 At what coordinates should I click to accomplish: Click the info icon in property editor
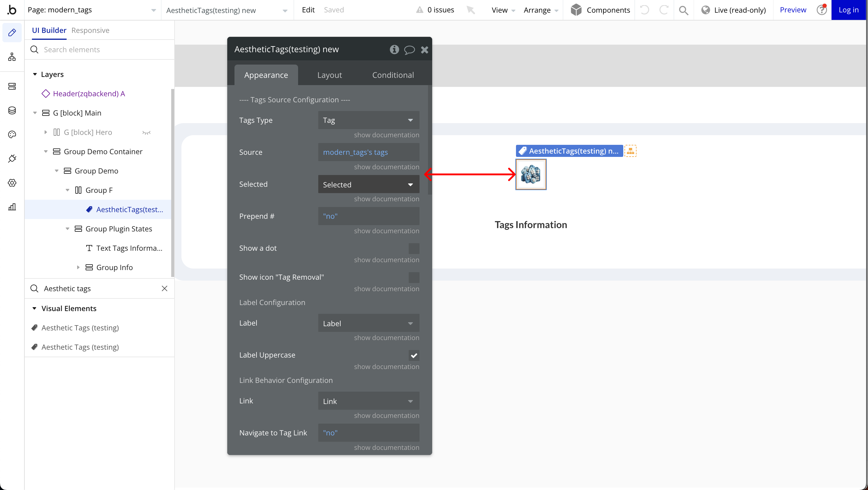click(x=394, y=49)
